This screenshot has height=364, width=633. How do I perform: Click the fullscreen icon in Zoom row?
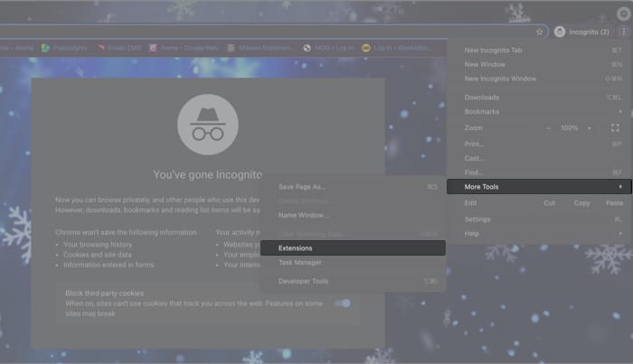tap(615, 127)
